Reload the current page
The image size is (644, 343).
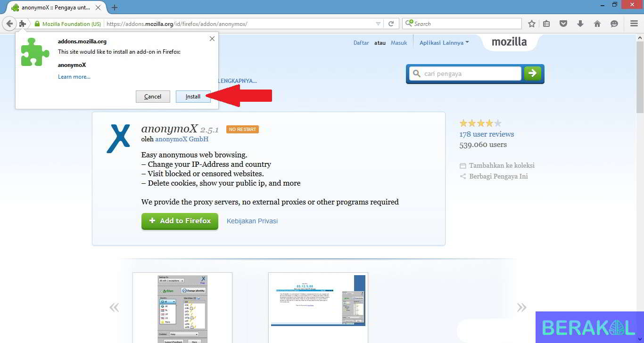click(x=391, y=24)
